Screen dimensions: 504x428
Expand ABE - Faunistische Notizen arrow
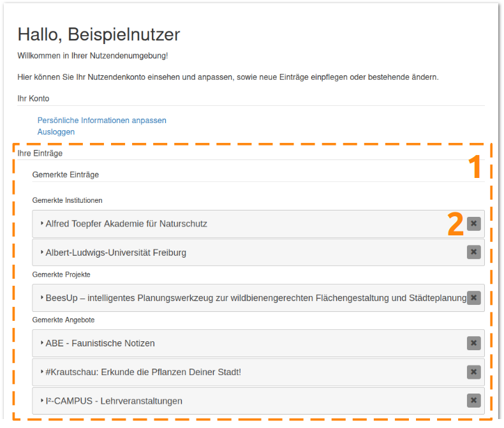41,343
